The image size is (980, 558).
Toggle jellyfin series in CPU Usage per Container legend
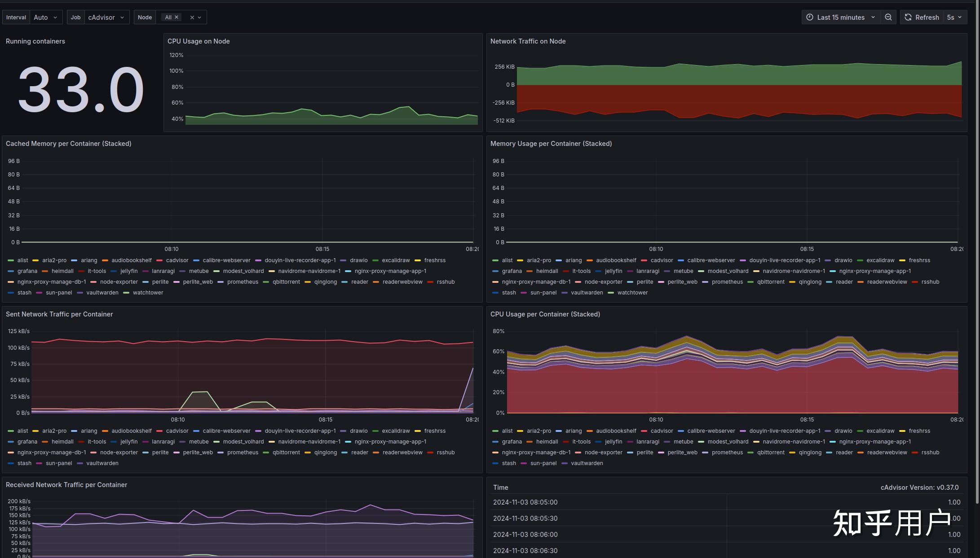coord(613,441)
